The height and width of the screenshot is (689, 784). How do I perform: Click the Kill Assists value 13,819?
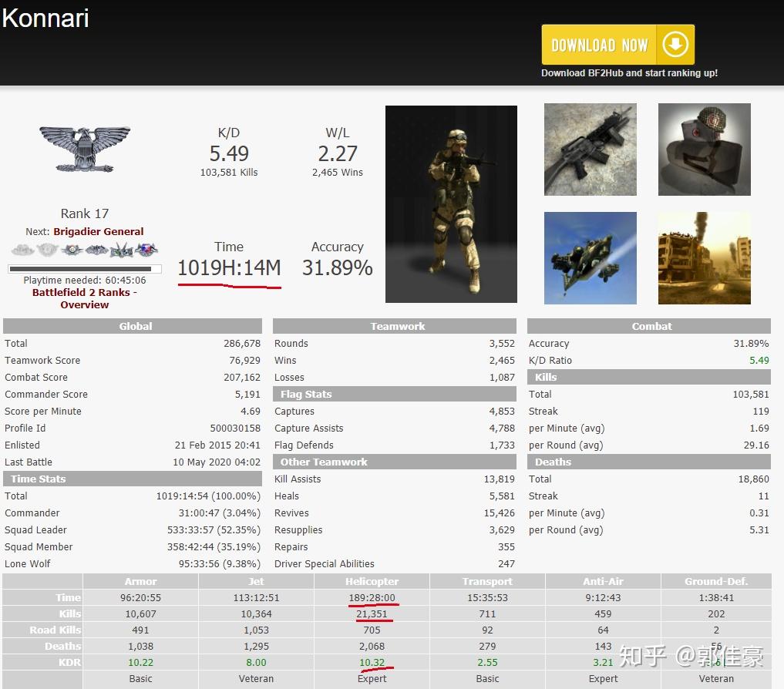point(499,479)
